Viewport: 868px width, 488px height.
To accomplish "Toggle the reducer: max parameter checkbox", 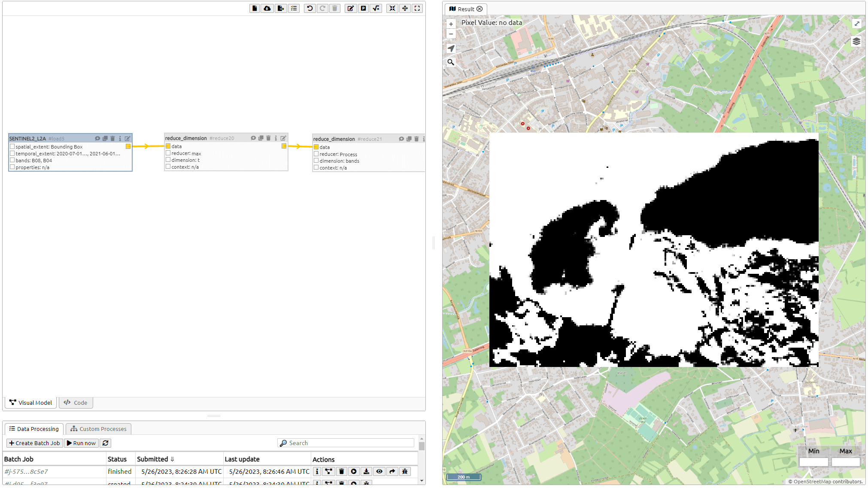I will pos(168,153).
